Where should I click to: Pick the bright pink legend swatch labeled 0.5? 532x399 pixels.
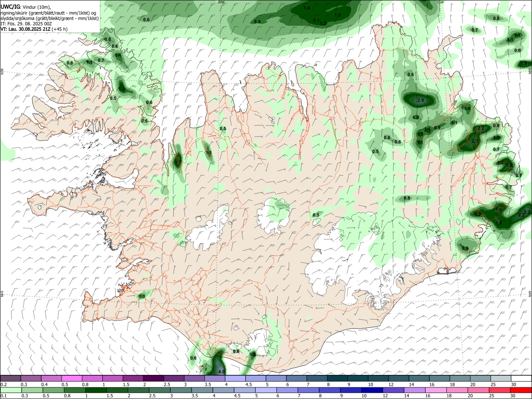coord(71,378)
